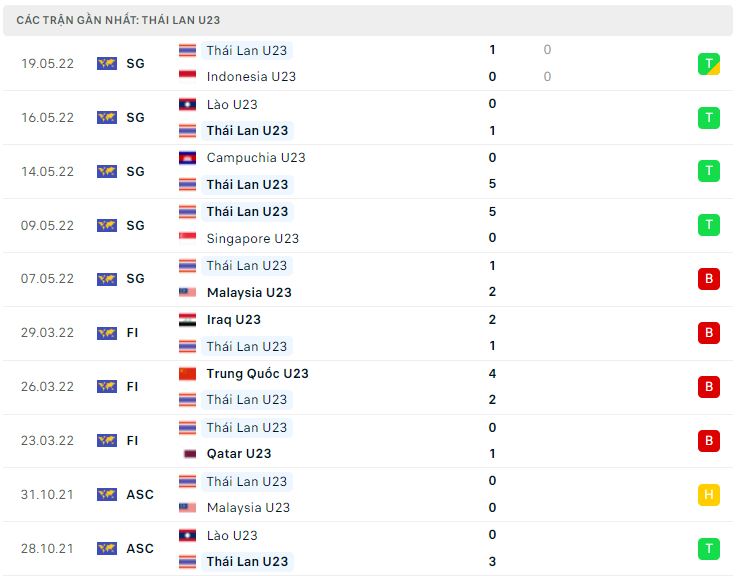The height and width of the screenshot is (576, 738).
Task: Click the 31.10.21 ASC competition icon
Action: point(107,494)
